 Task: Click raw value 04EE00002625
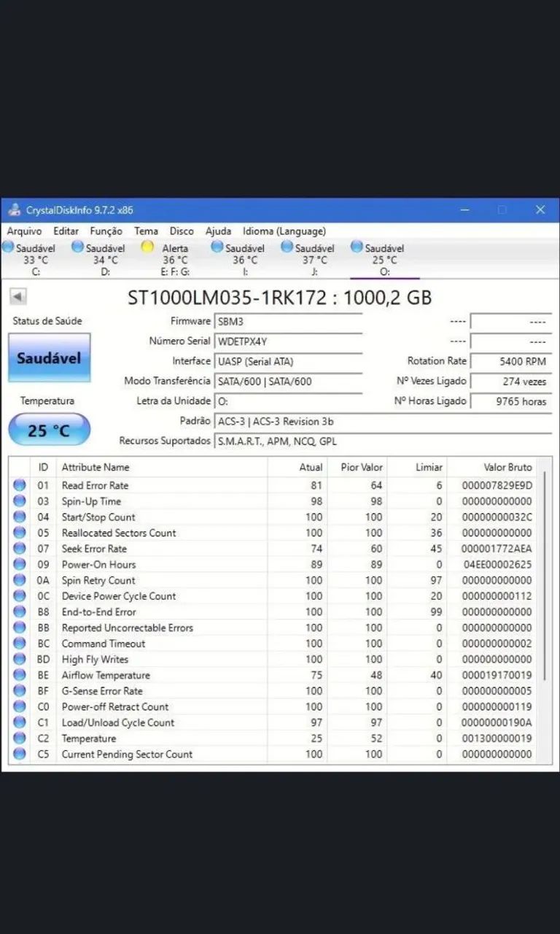click(497, 564)
